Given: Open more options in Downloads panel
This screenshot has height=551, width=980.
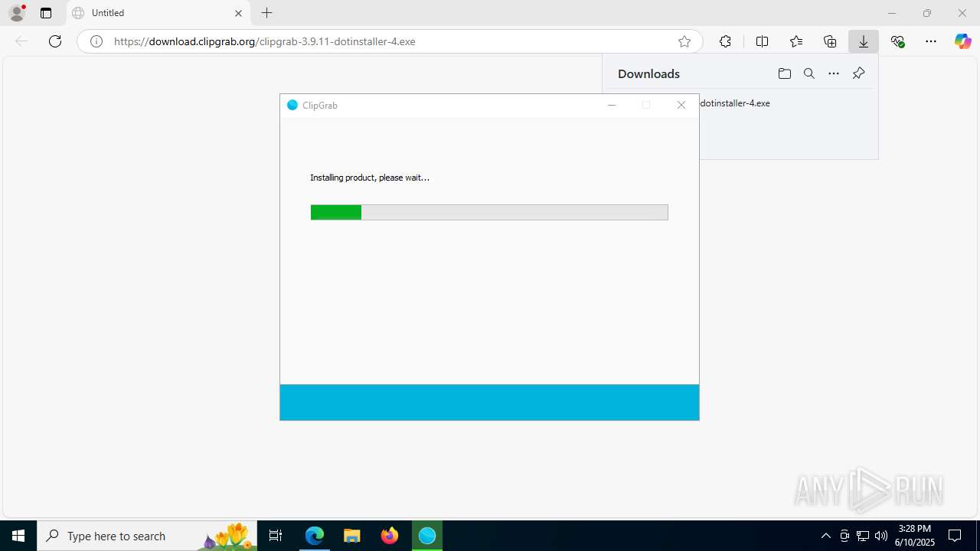Looking at the screenshot, I should (834, 73).
